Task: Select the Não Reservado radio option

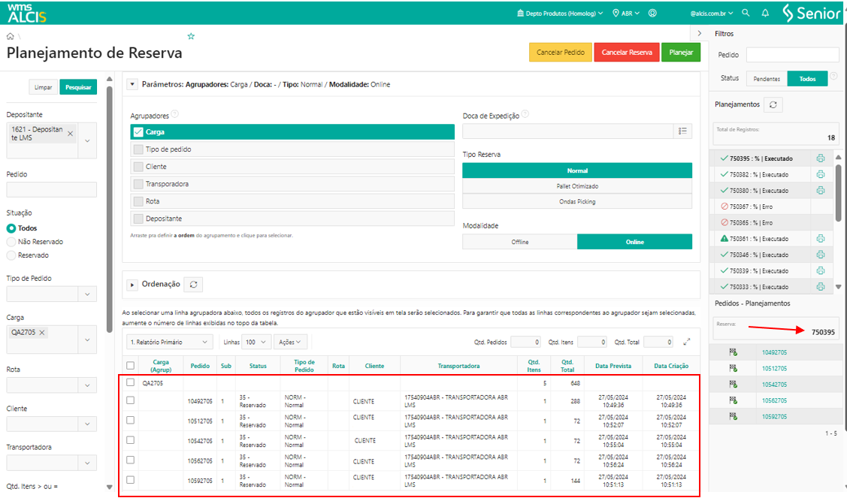Action: (11, 242)
